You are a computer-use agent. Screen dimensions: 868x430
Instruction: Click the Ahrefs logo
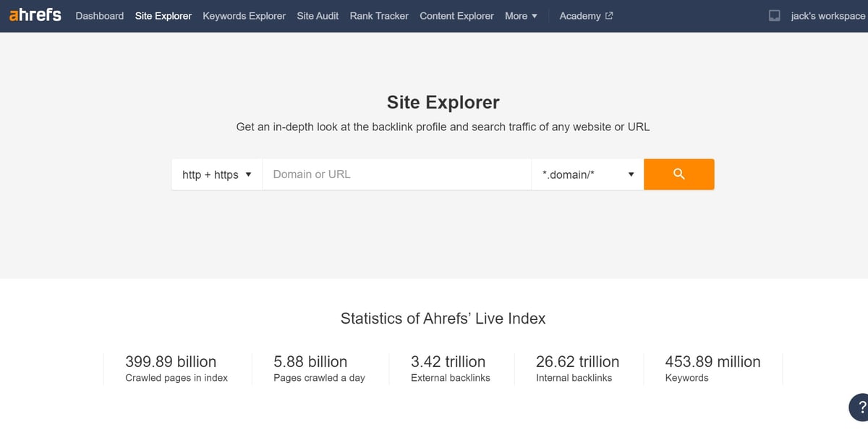(35, 15)
